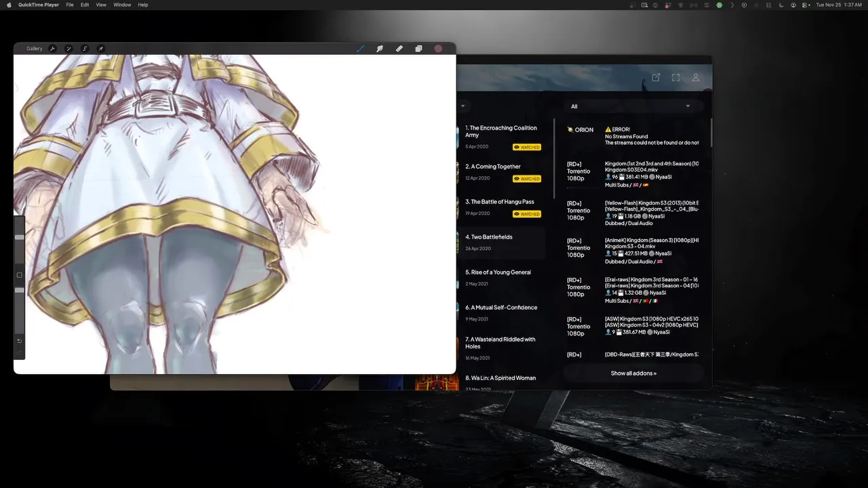Open user profile icon in streaming window
This screenshot has width=868, height=488.
pos(696,78)
